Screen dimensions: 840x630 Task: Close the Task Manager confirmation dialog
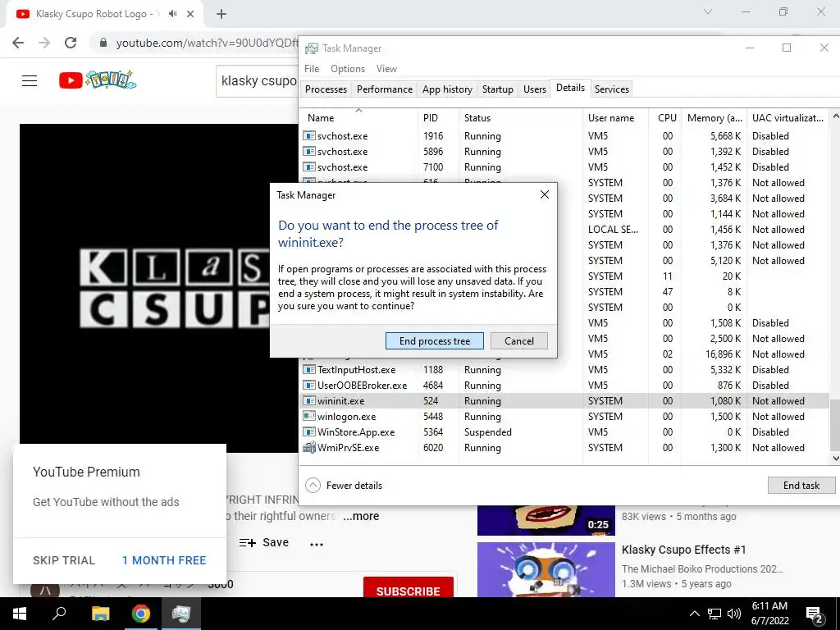coord(545,194)
